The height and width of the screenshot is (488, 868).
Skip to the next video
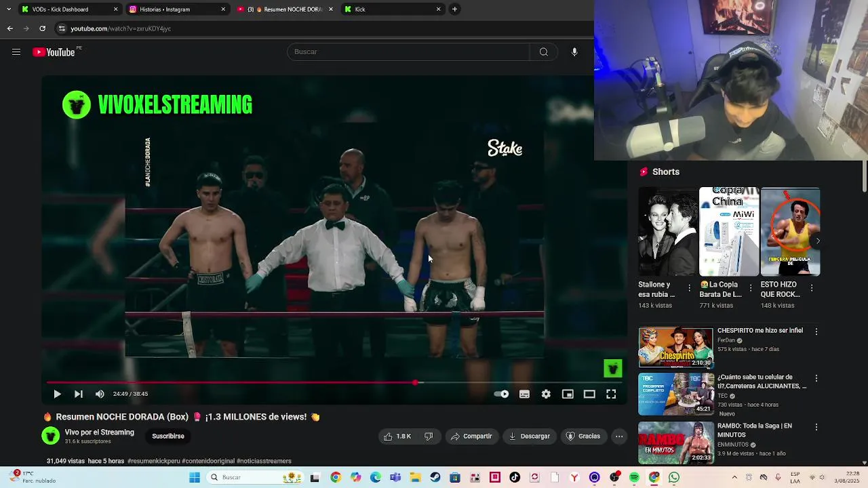pos(79,394)
